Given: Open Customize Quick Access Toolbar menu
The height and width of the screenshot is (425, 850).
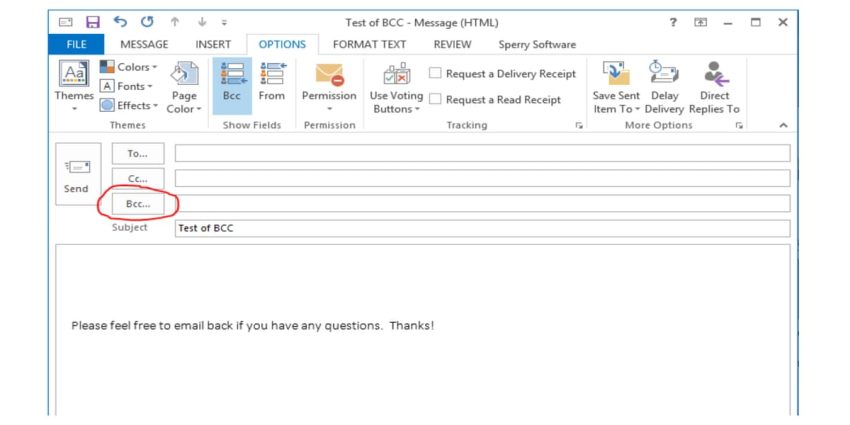Looking at the screenshot, I should tap(224, 23).
